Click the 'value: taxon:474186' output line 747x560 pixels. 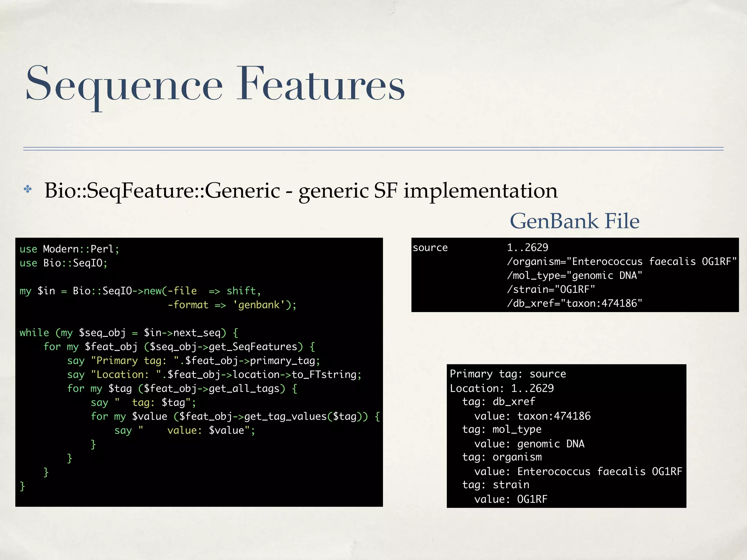pyautogui.click(x=533, y=416)
